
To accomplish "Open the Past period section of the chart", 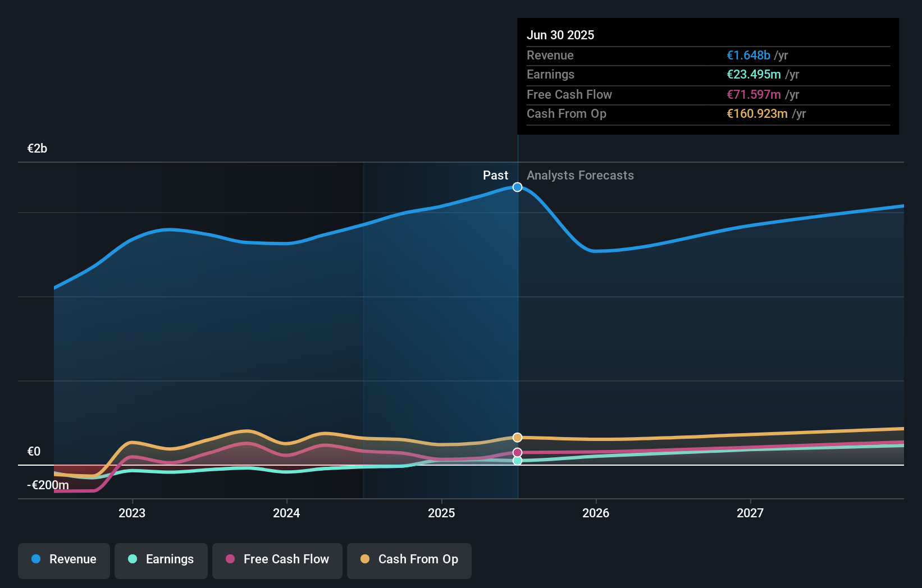I will [495, 175].
